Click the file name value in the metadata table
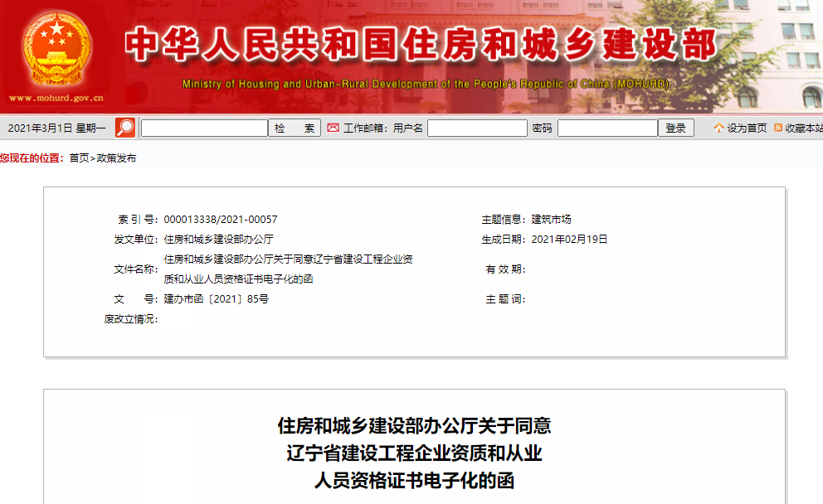This screenshot has height=504, width=823. tap(288, 269)
